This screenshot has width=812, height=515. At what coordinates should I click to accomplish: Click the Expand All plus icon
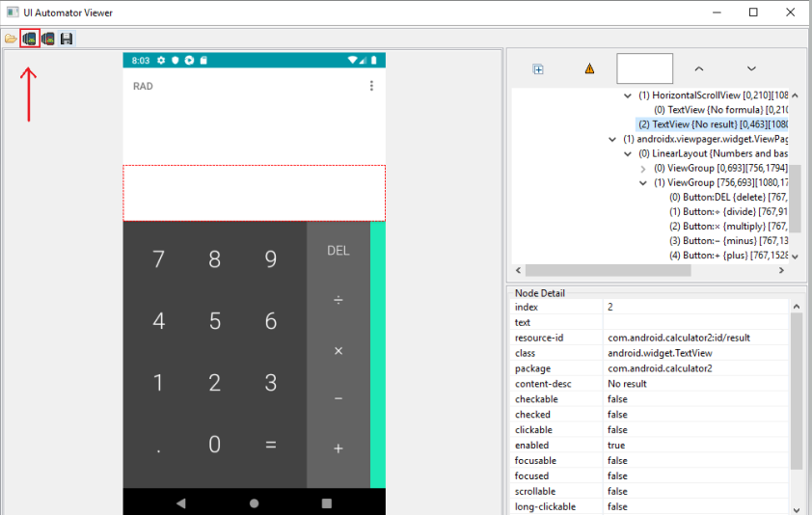(538, 68)
